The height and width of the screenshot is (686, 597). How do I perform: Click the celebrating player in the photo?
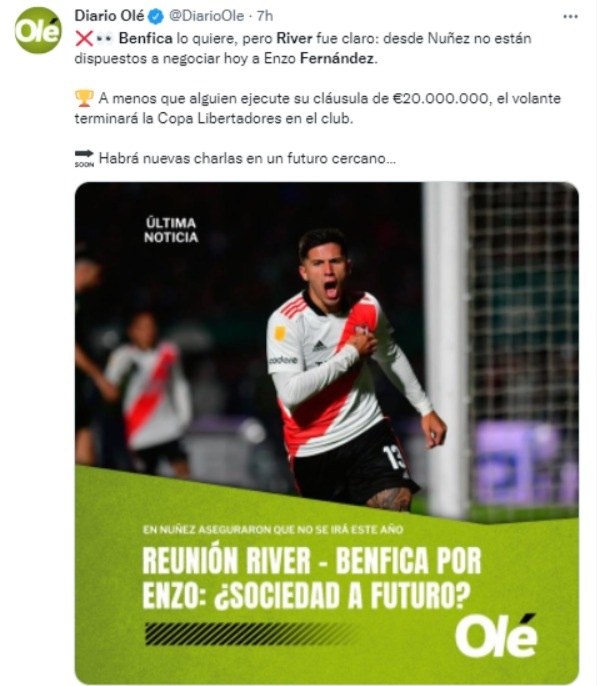(x=350, y=370)
